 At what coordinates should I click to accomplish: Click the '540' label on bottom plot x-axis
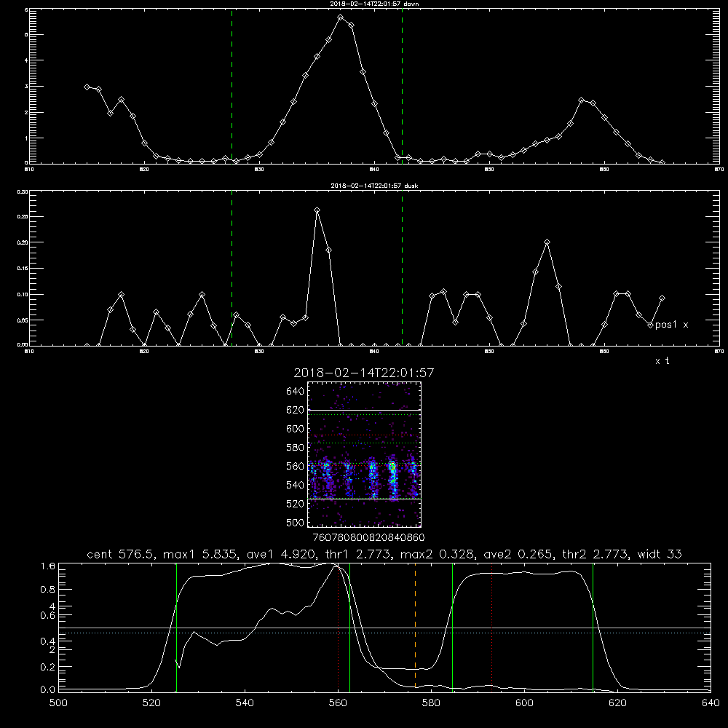(x=245, y=703)
